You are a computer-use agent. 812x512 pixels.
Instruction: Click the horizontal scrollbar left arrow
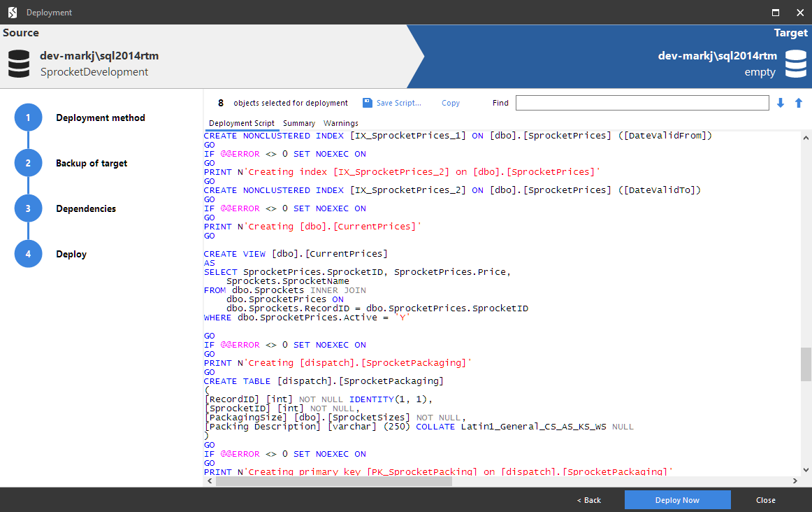(209, 481)
